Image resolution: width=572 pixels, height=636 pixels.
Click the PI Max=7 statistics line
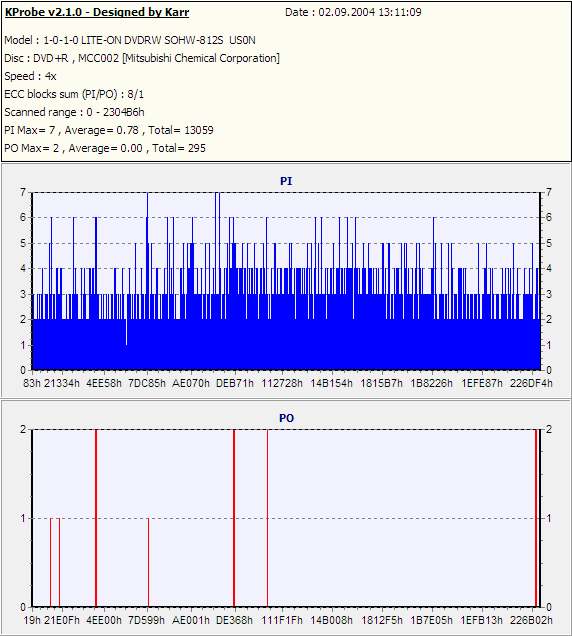pyautogui.click(x=109, y=130)
